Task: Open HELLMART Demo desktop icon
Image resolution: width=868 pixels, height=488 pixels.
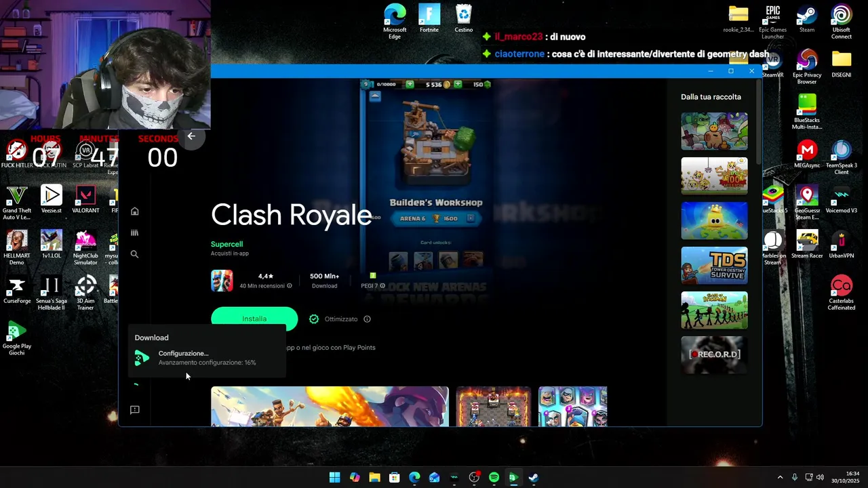Action: coord(16,247)
